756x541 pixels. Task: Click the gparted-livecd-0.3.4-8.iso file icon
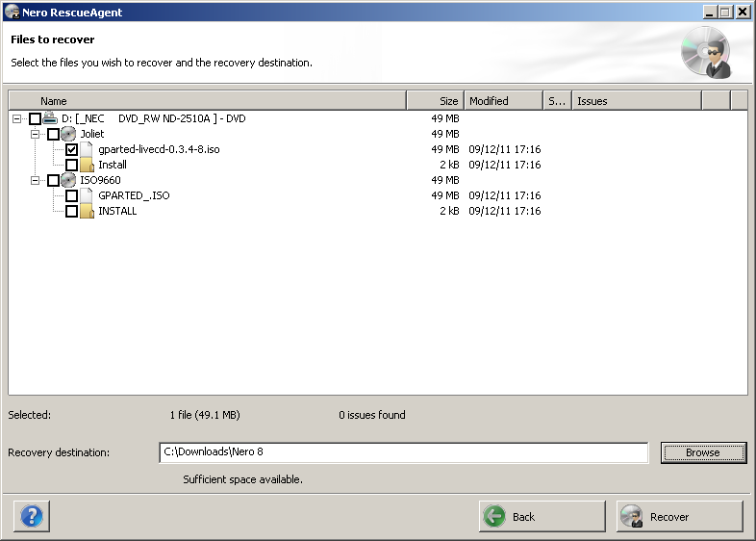[87, 149]
